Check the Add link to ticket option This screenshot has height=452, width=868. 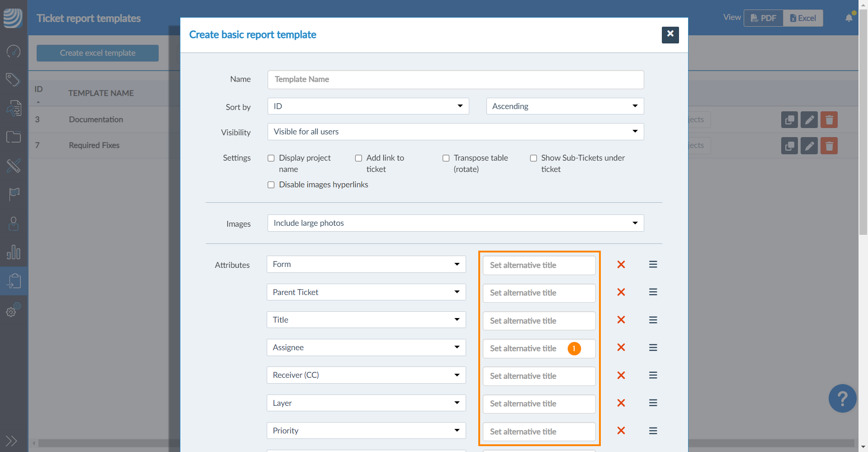click(x=359, y=158)
